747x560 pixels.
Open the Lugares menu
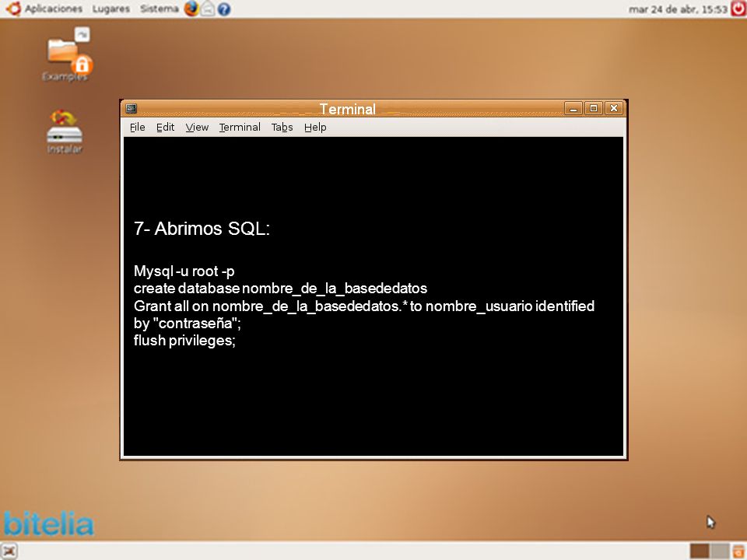pyautogui.click(x=111, y=9)
